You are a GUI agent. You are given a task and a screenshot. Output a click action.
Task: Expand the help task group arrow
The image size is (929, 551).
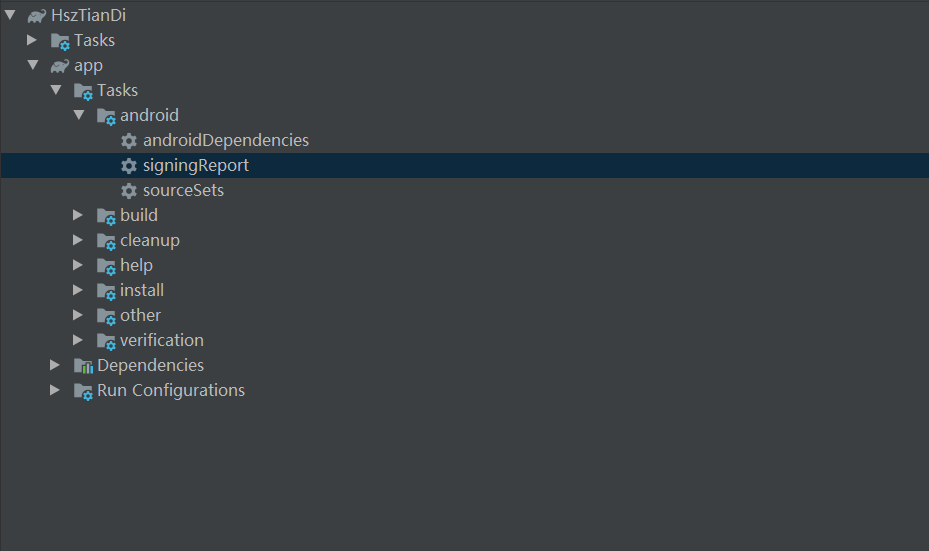pyautogui.click(x=78, y=265)
